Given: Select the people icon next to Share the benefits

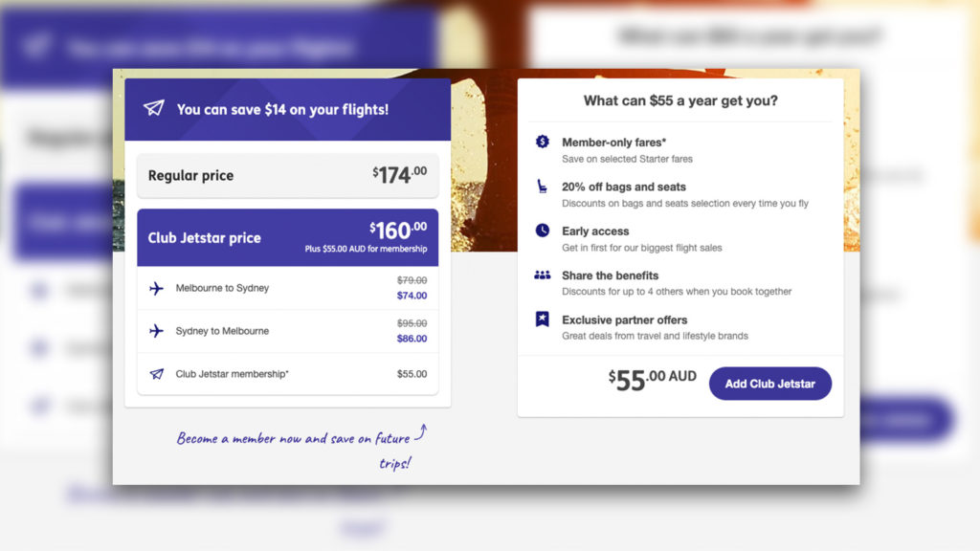Looking at the screenshot, I should pyautogui.click(x=542, y=275).
